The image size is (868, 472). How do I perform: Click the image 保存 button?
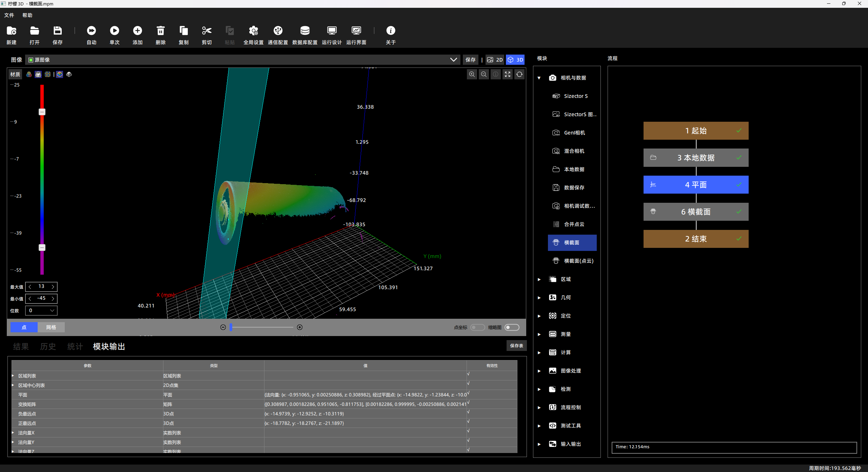pyautogui.click(x=471, y=60)
